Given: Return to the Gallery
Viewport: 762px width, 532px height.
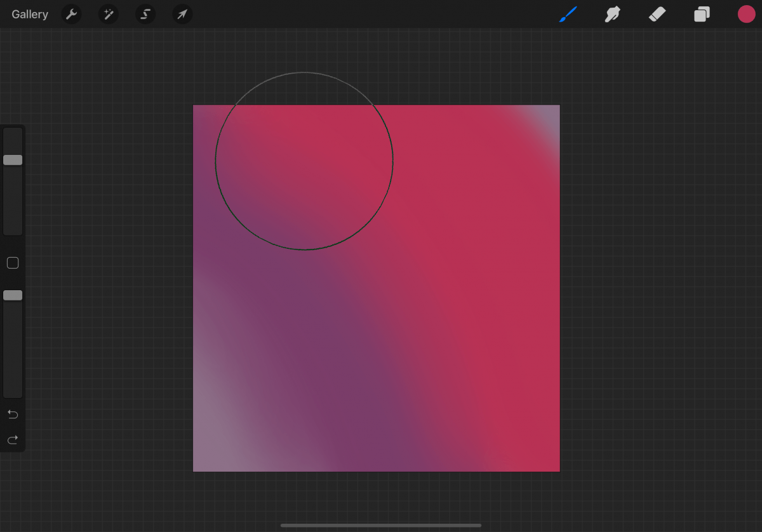Looking at the screenshot, I should pyautogui.click(x=29, y=14).
